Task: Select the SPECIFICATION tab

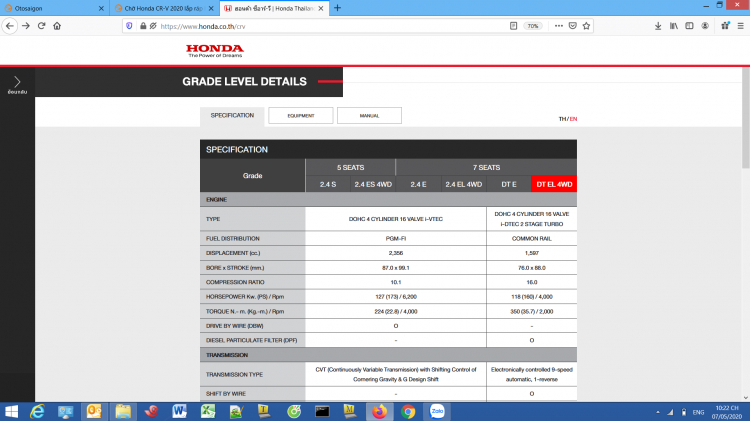Action: [232, 115]
